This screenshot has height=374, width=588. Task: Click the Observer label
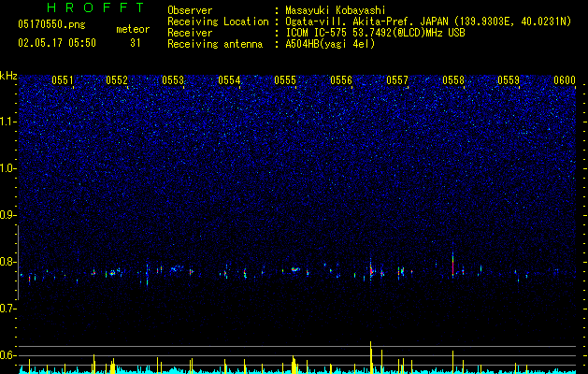click(190, 10)
